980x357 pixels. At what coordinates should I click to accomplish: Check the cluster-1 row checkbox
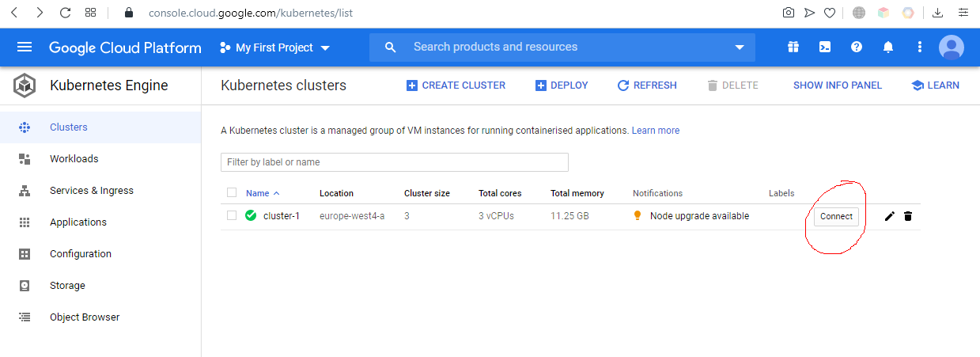232,215
